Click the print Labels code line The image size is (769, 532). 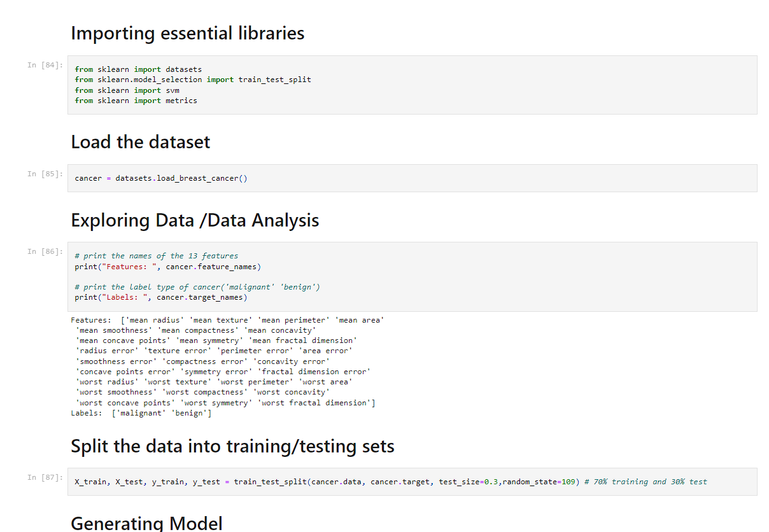click(x=160, y=297)
